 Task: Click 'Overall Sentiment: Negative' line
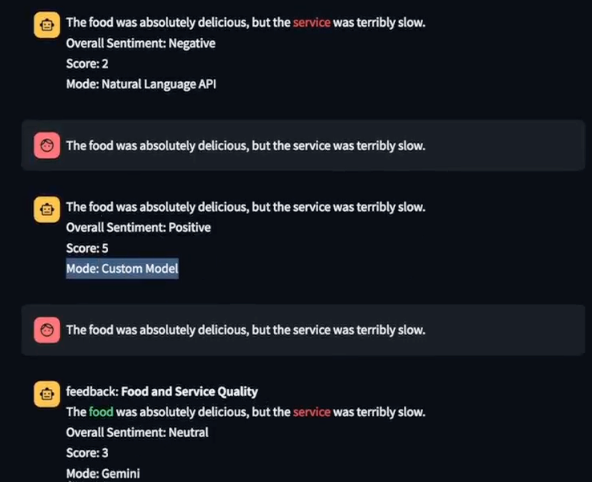coord(140,43)
